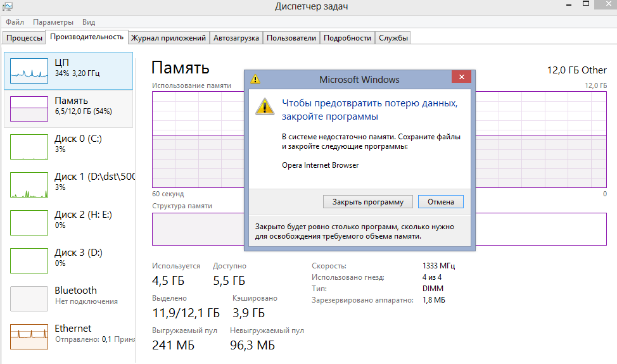Minimize the Task Manager window
The width and height of the screenshot is (617, 364).
[569, 5]
